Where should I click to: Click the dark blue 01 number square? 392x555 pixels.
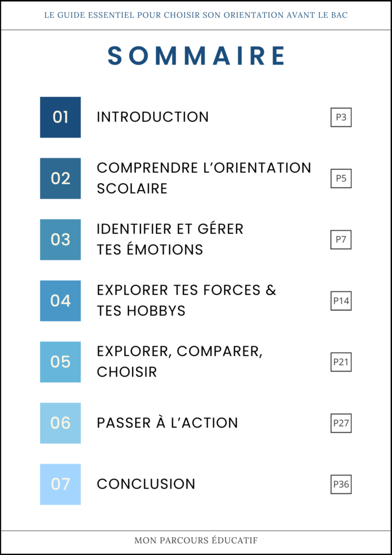click(x=60, y=117)
